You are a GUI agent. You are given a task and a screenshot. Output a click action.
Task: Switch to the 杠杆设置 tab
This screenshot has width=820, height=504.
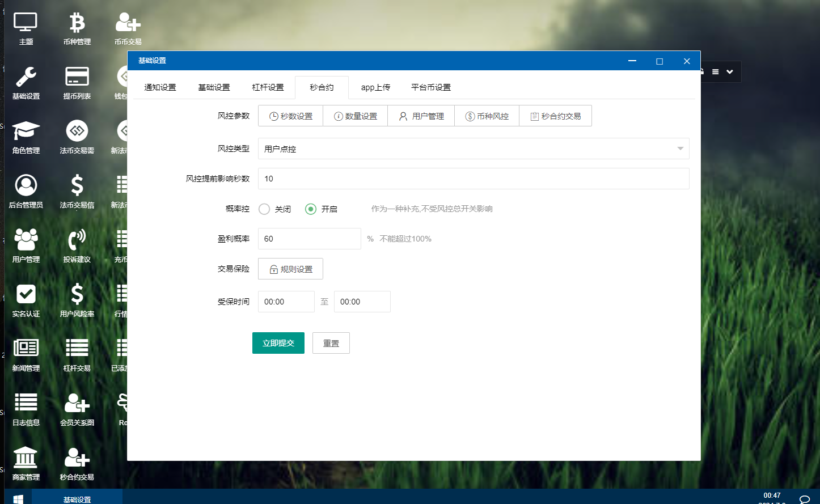coord(268,87)
